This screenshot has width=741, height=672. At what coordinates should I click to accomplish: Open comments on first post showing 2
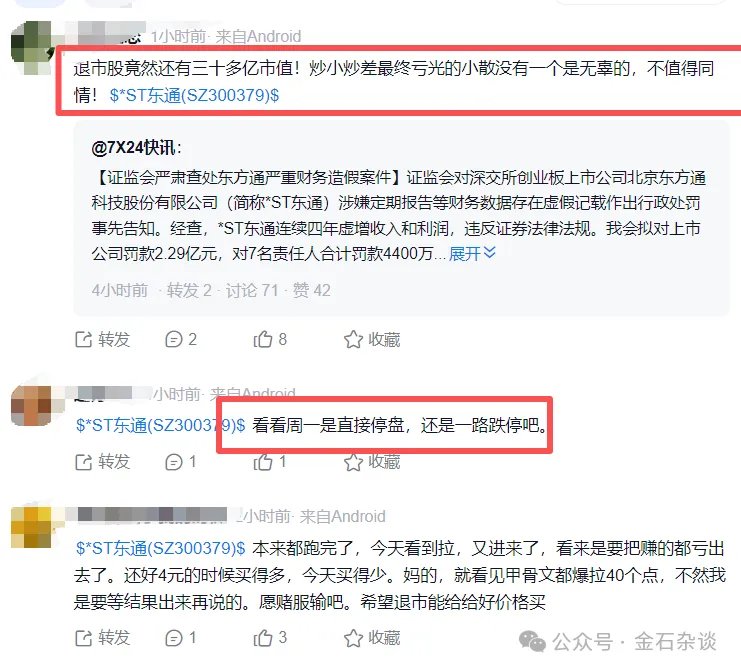pos(181,339)
